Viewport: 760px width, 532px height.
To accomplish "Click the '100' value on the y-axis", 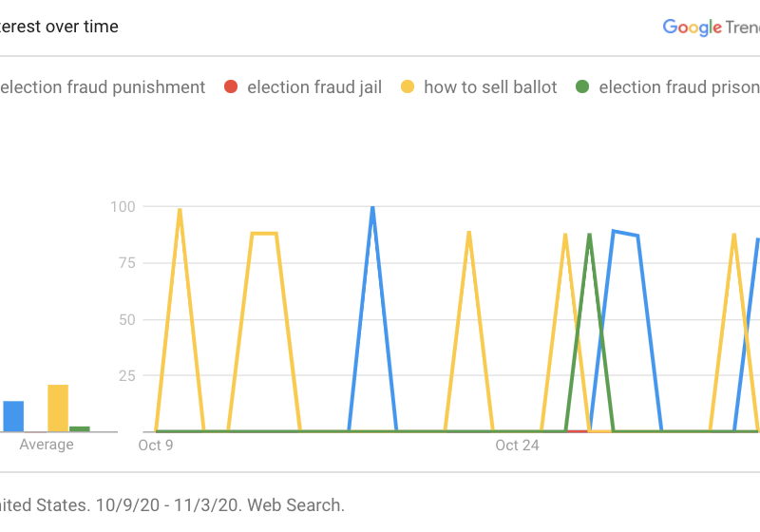I will pyautogui.click(x=123, y=206).
